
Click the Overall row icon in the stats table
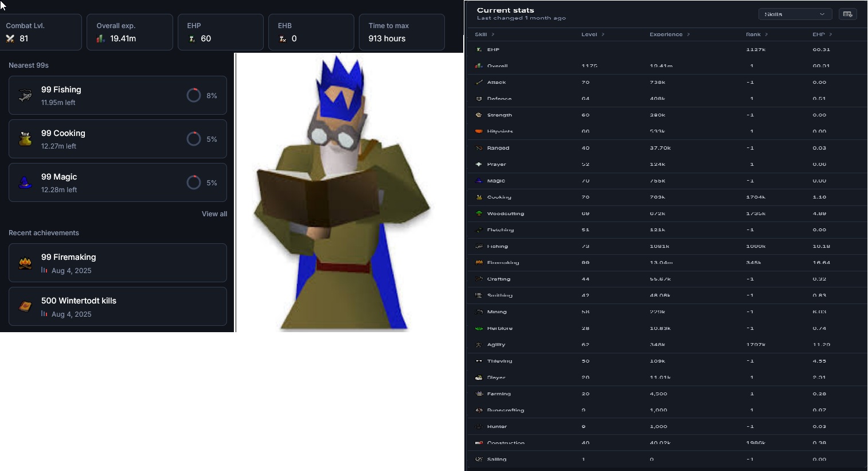click(479, 66)
